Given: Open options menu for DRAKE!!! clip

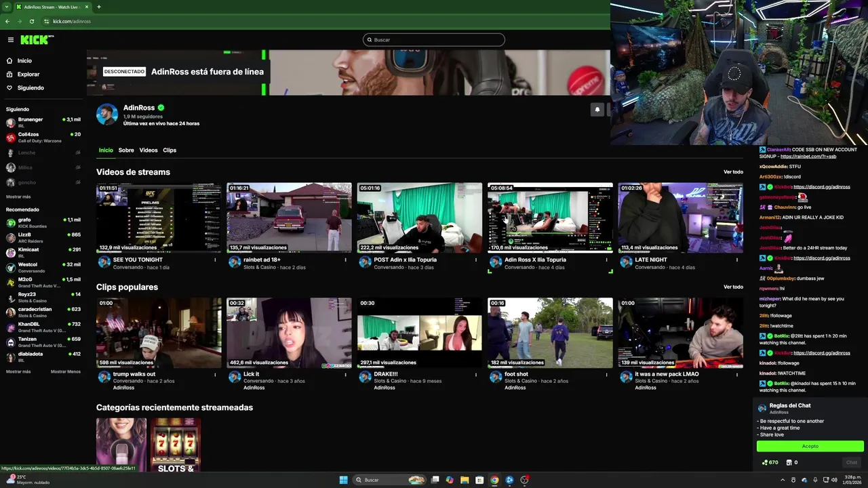Looking at the screenshot, I should pyautogui.click(x=476, y=374).
